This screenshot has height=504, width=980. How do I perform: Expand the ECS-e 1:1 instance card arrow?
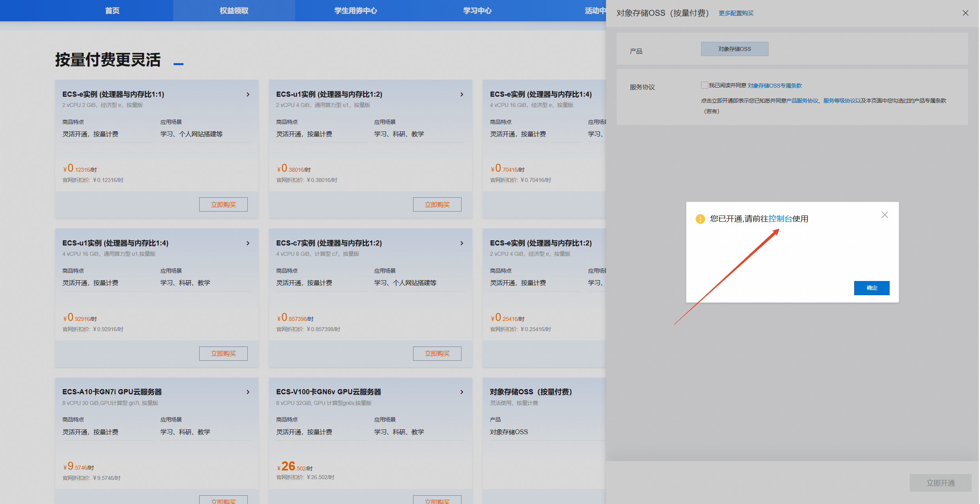(x=248, y=94)
